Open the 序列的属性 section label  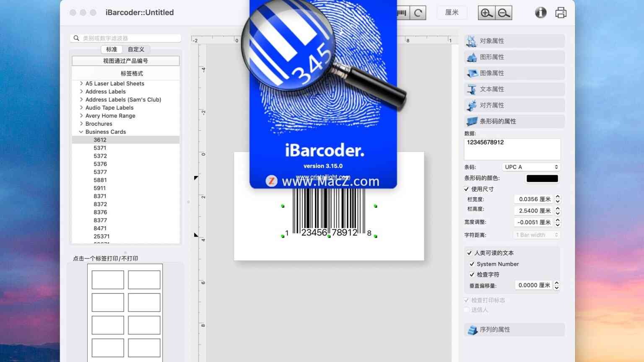[x=495, y=330]
